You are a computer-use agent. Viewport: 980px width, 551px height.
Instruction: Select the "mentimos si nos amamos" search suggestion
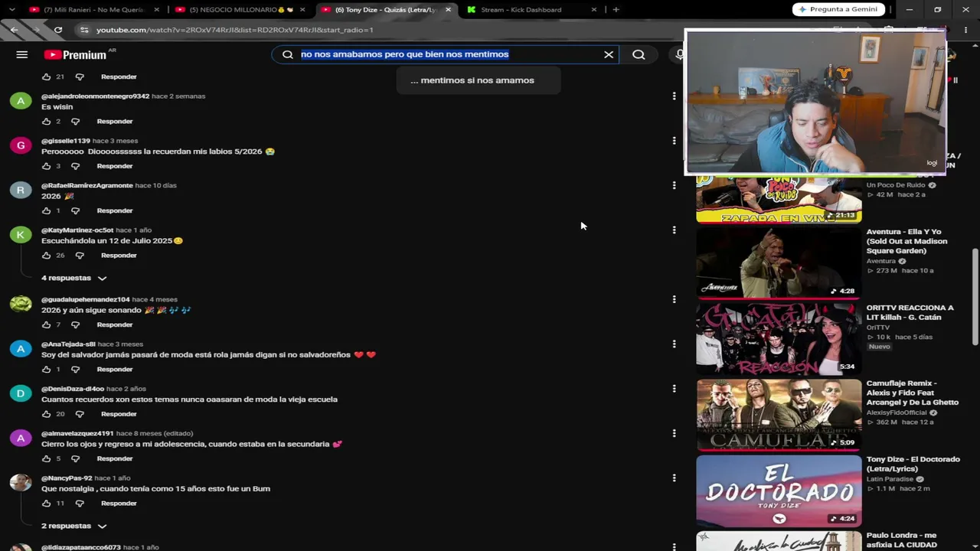click(478, 80)
